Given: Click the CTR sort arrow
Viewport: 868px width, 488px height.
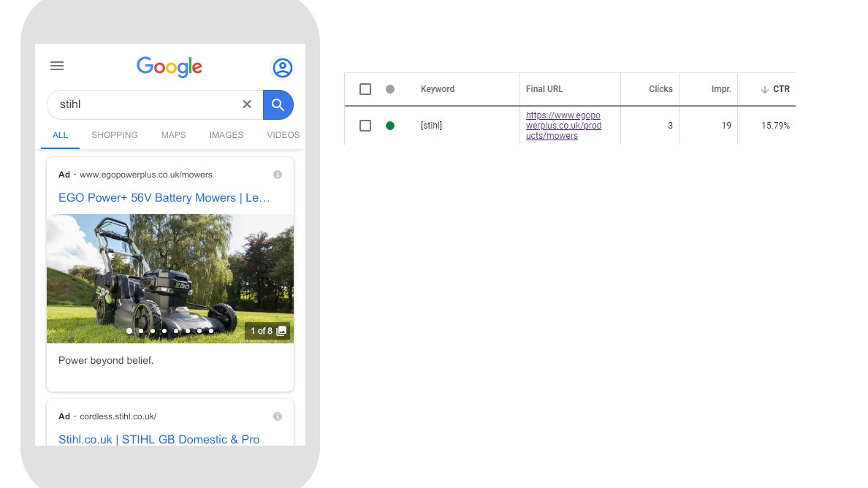Looking at the screenshot, I should pos(764,89).
